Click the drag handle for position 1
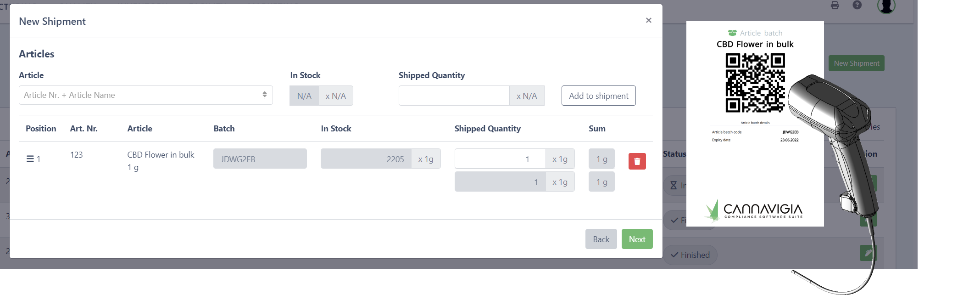Viewport: 980px width, 295px height. [x=30, y=159]
